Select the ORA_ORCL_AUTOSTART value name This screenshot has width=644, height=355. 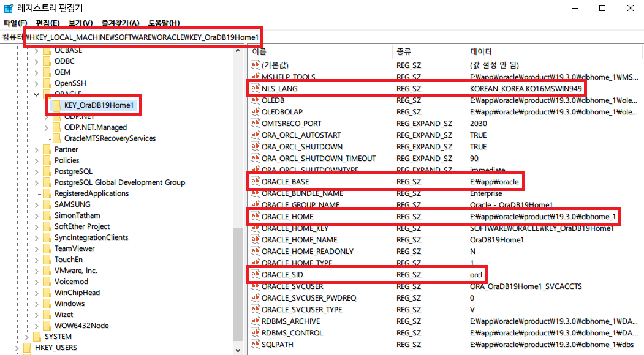pyautogui.click(x=301, y=135)
